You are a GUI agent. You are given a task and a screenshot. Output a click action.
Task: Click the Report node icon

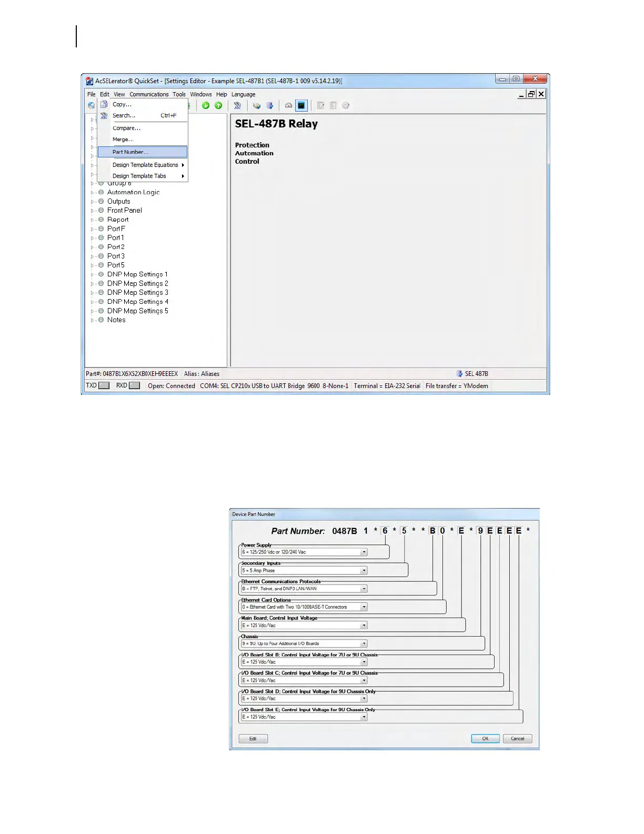point(101,220)
